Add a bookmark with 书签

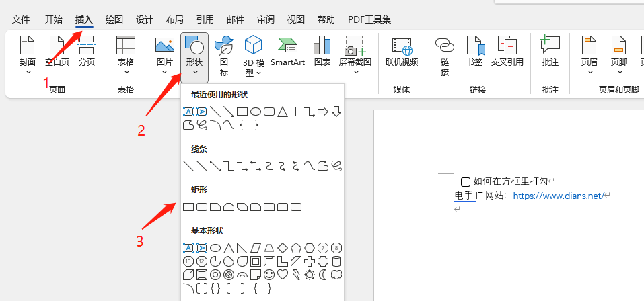474,50
